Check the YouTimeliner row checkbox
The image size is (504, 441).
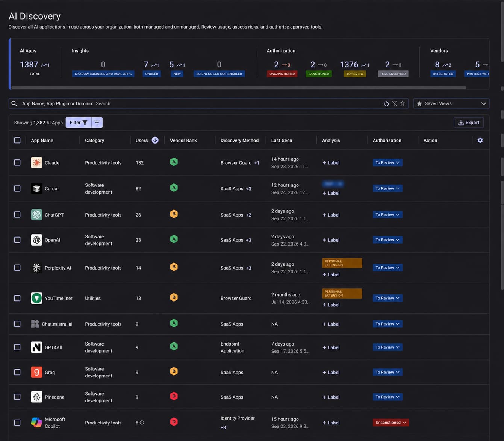coord(17,298)
